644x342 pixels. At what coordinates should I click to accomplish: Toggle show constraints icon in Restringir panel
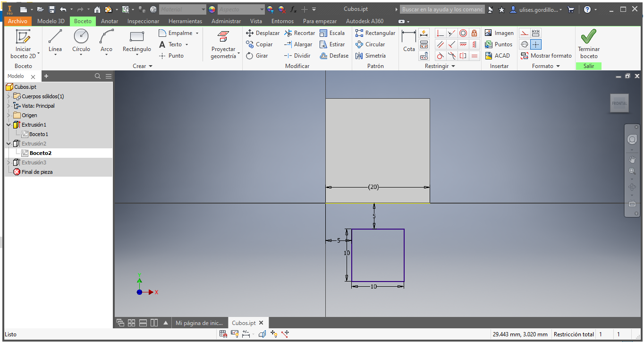[x=424, y=44]
